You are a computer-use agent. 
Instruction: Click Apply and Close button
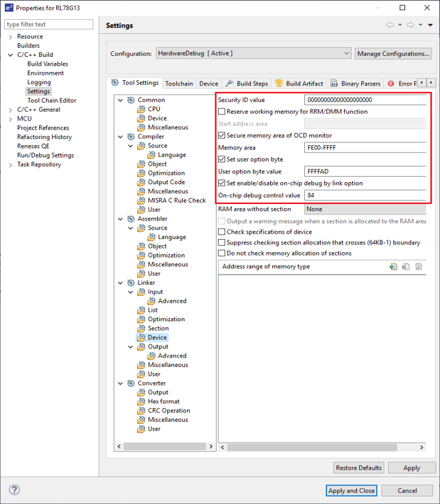351,490
